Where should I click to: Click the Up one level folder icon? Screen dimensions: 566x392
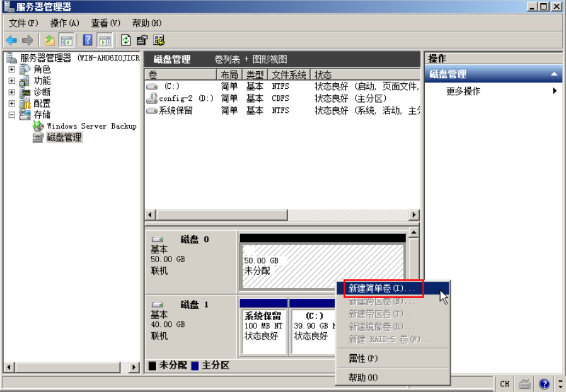pyautogui.click(x=50, y=40)
